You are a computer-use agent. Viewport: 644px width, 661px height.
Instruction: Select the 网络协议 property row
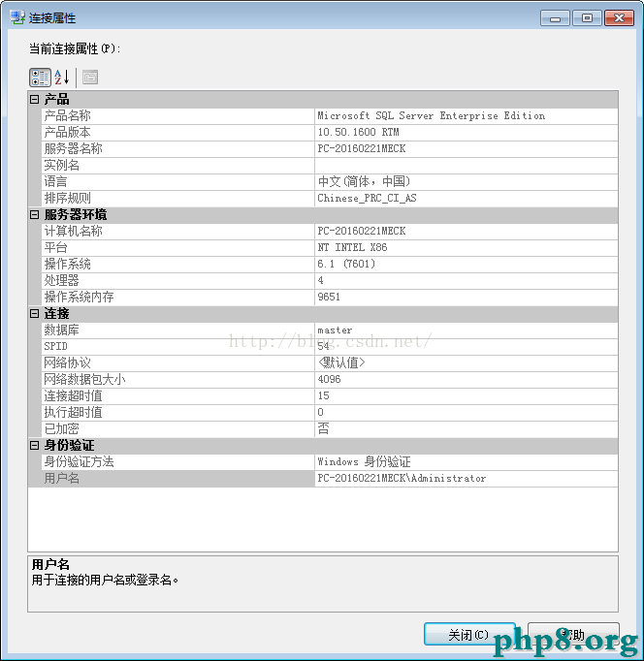(x=330, y=362)
